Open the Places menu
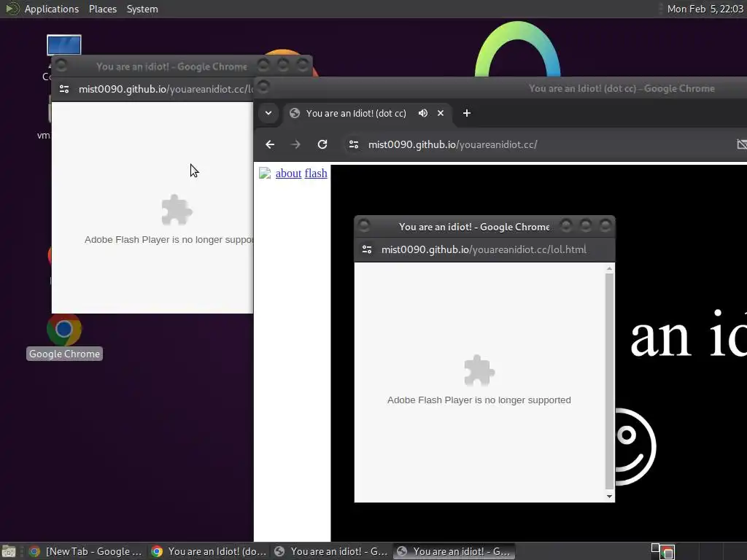Viewport: 747px width, 560px height. click(x=102, y=9)
